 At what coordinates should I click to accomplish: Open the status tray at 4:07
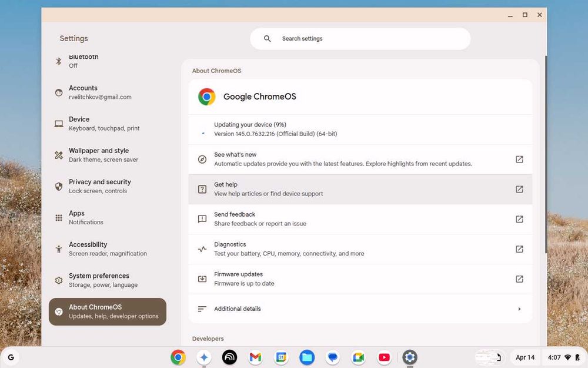click(x=564, y=357)
